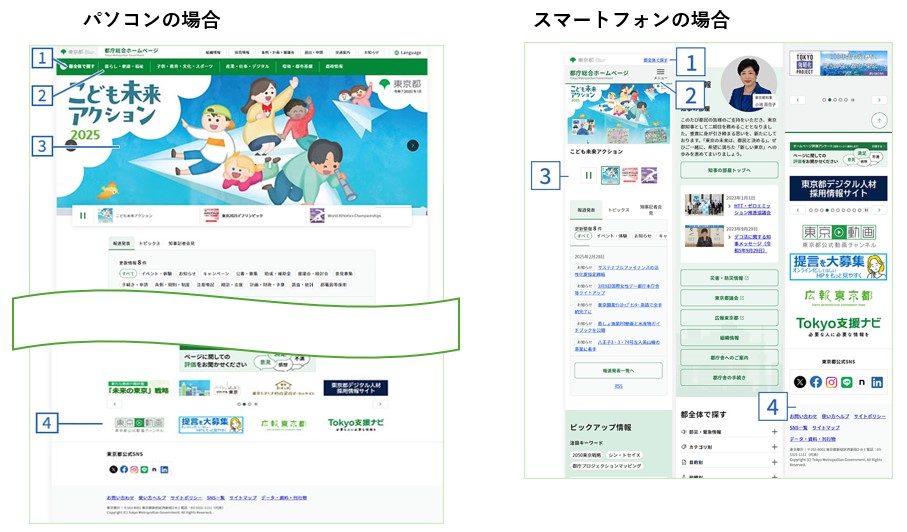
Task: Click 都庁舎へのご案内 button
Action: [729, 357]
